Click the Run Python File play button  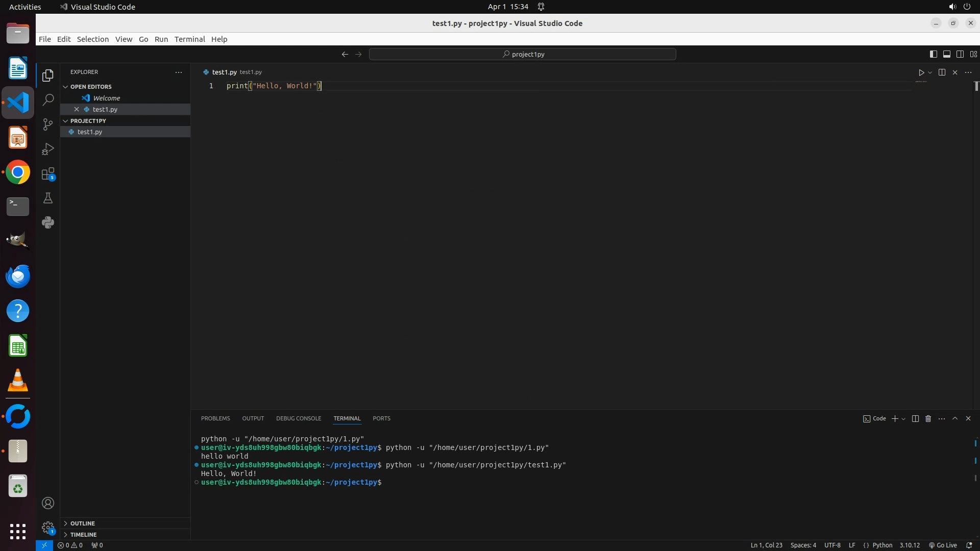921,72
